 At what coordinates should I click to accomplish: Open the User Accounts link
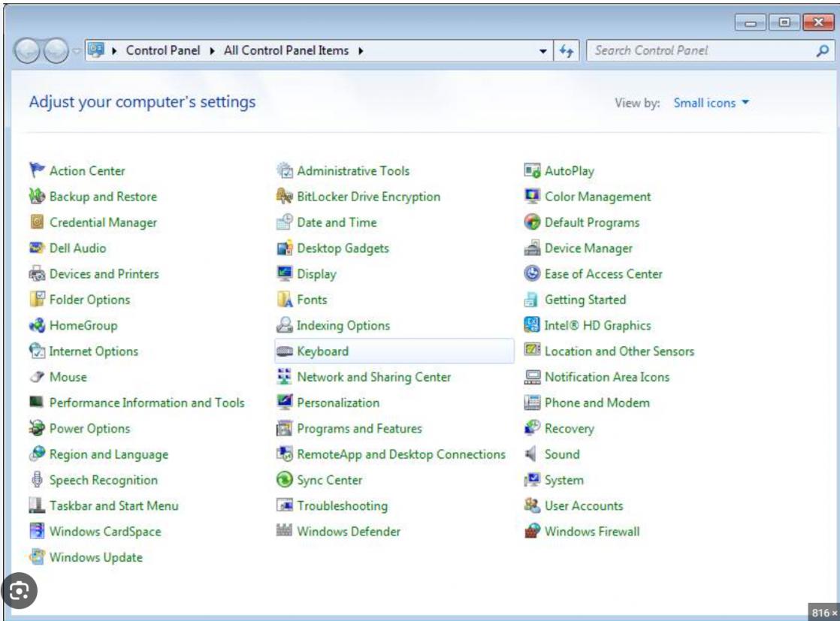[583, 506]
